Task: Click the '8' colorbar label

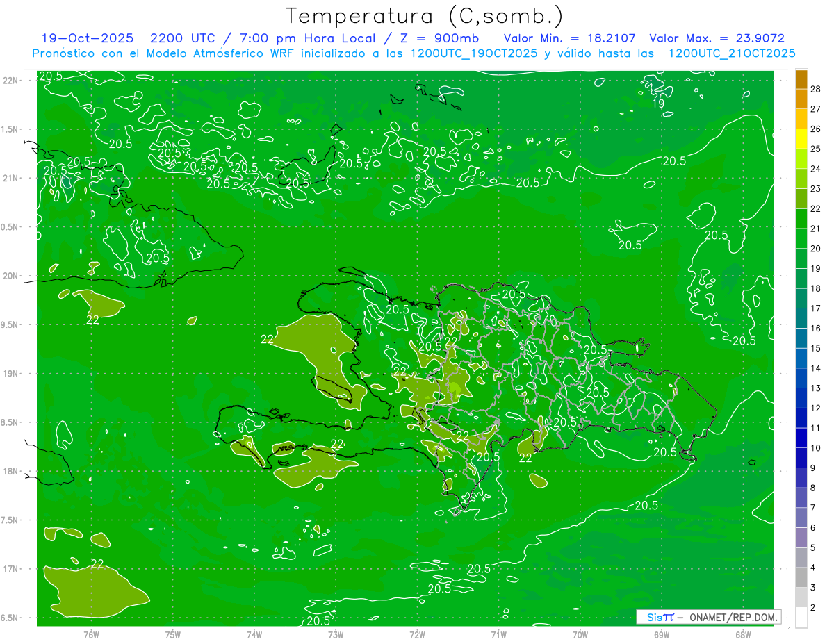Action: tap(814, 488)
